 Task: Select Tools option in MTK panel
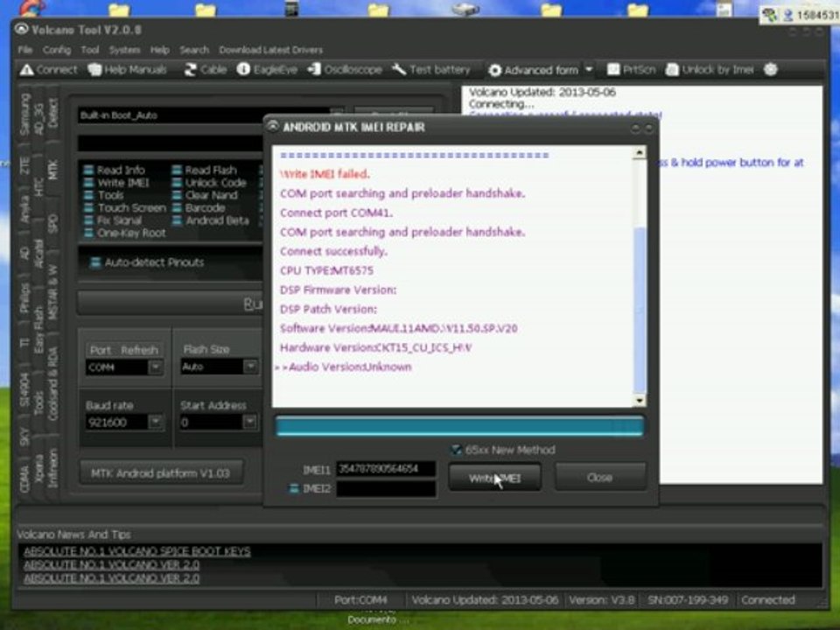point(104,195)
